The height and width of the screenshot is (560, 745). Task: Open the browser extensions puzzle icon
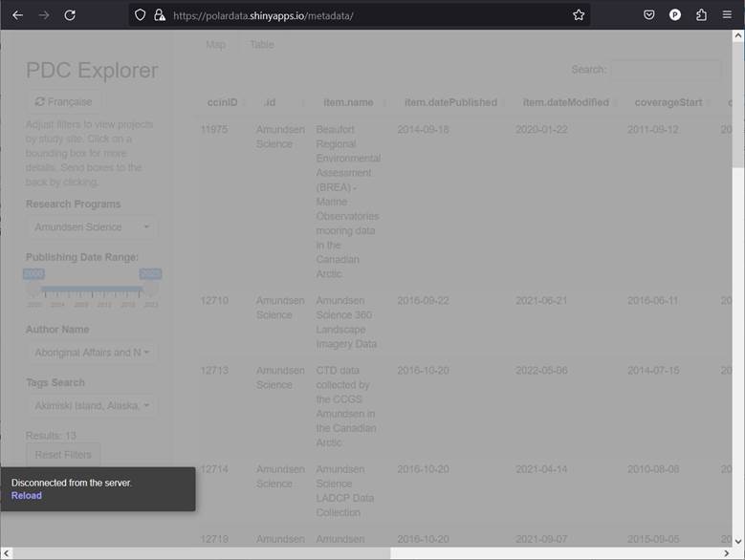pyautogui.click(x=701, y=15)
